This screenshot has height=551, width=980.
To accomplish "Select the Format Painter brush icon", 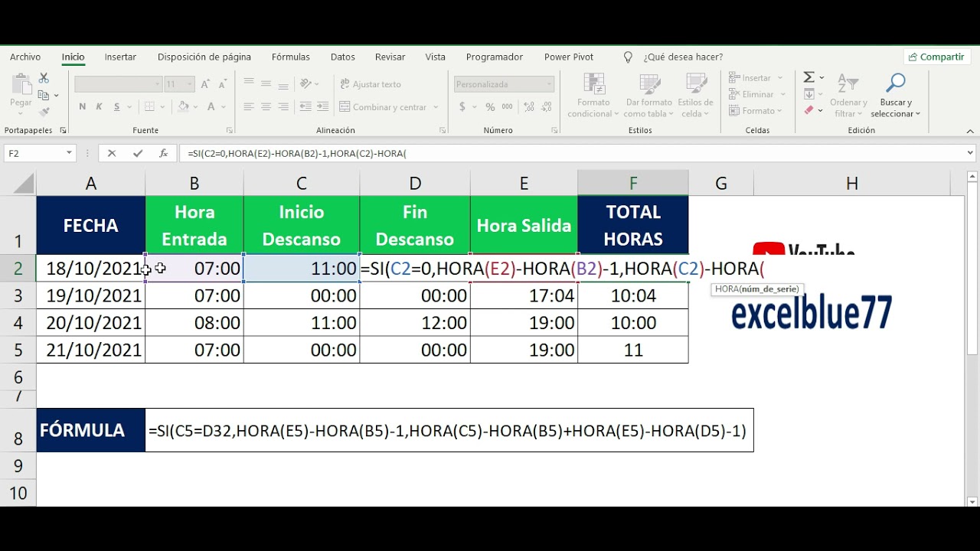I will click(44, 111).
